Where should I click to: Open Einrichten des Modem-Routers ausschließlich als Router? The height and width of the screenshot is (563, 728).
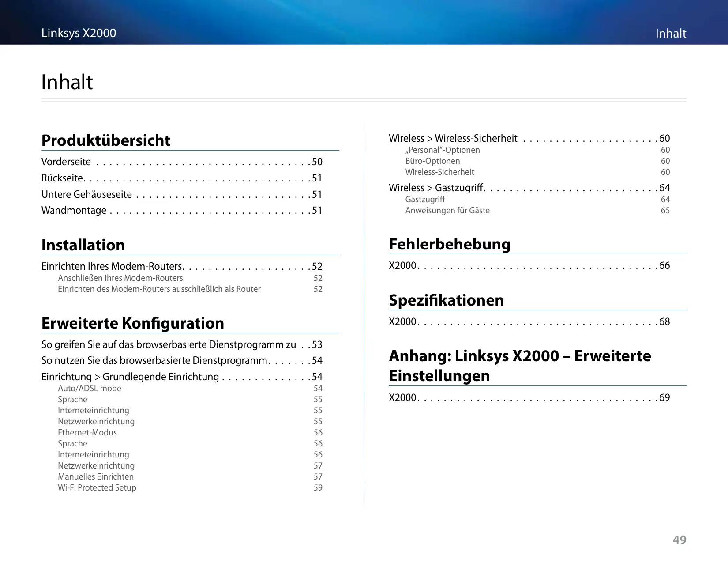click(x=159, y=289)
